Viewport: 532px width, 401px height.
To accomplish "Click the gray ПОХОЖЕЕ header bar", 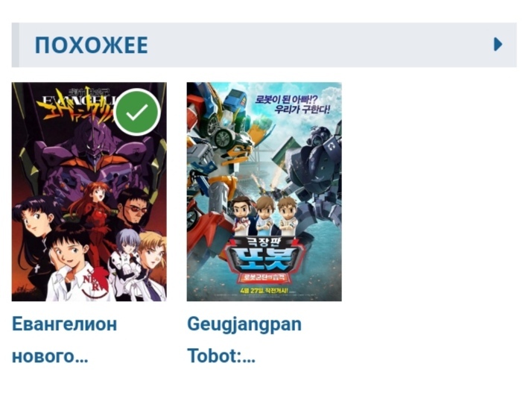I will (x=264, y=45).
